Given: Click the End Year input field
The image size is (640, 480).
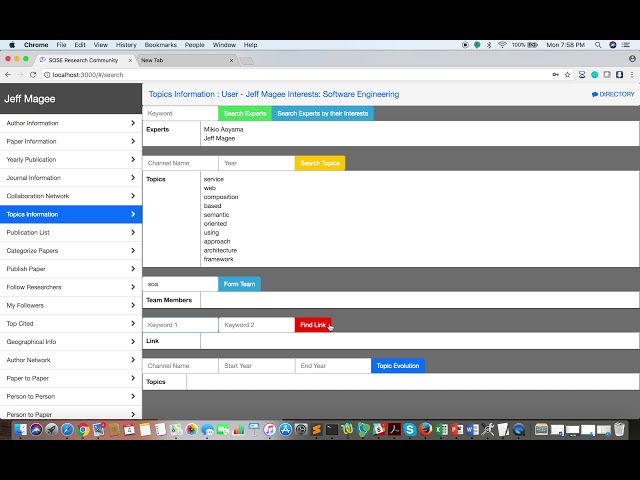Looking at the screenshot, I should pyautogui.click(x=333, y=366).
